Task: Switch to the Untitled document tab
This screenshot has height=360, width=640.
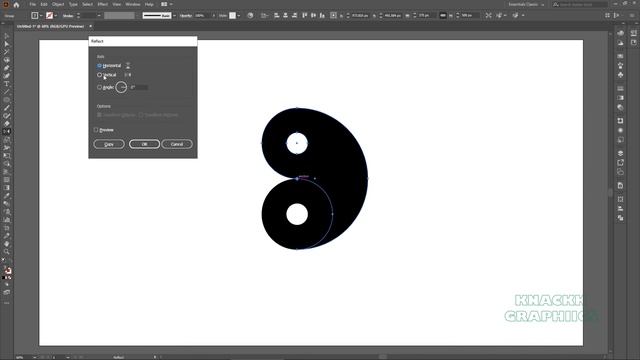Action: (x=51, y=26)
